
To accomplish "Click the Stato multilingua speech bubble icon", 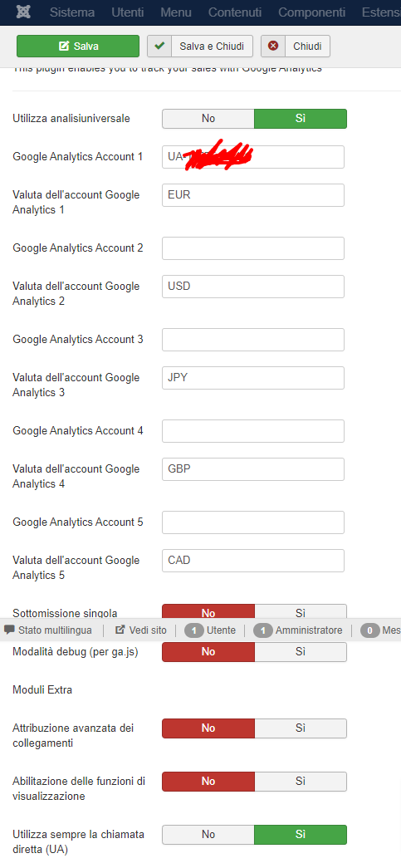I will pyautogui.click(x=9, y=630).
